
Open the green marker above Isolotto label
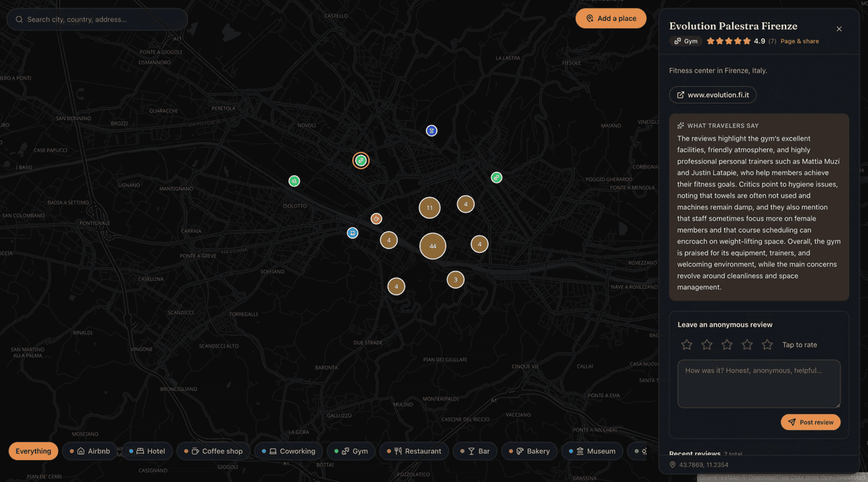[294, 181]
